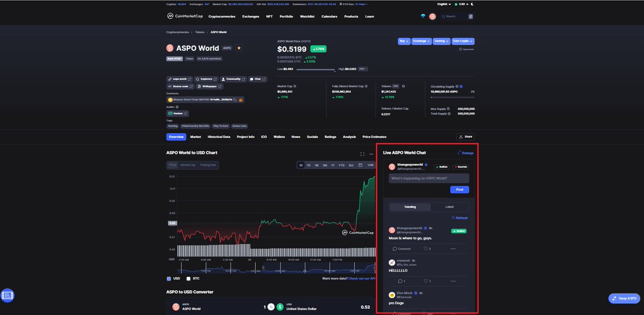644x315 pixels.
Task: Add ASPO token to MetaMask via fox icon
Action: point(241,99)
